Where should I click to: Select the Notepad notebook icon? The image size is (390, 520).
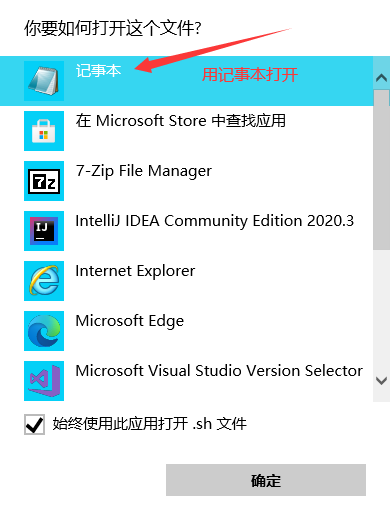[x=44, y=81]
